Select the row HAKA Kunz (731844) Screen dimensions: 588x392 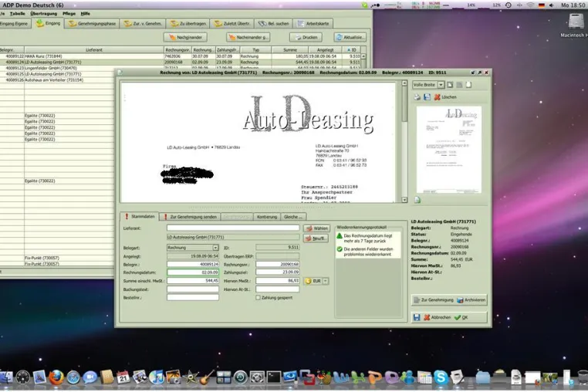[182, 56]
